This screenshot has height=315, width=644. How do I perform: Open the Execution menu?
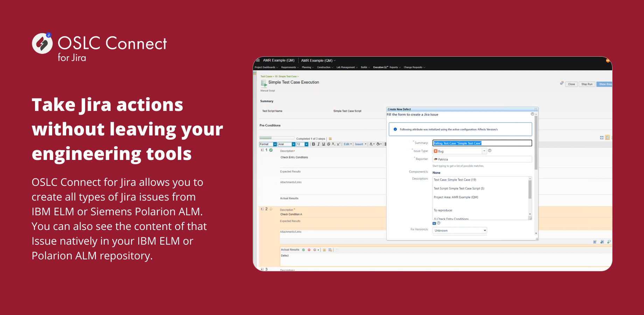click(379, 67)
